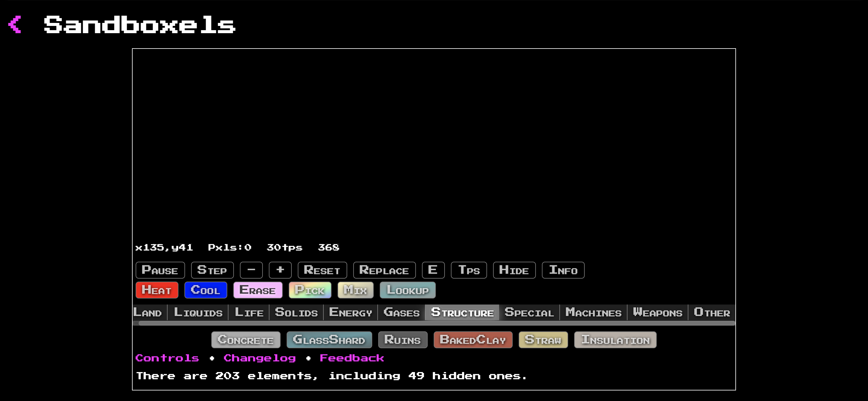Switch to the Liquids tab
868x401 pixels.
(x=198, y=312)
